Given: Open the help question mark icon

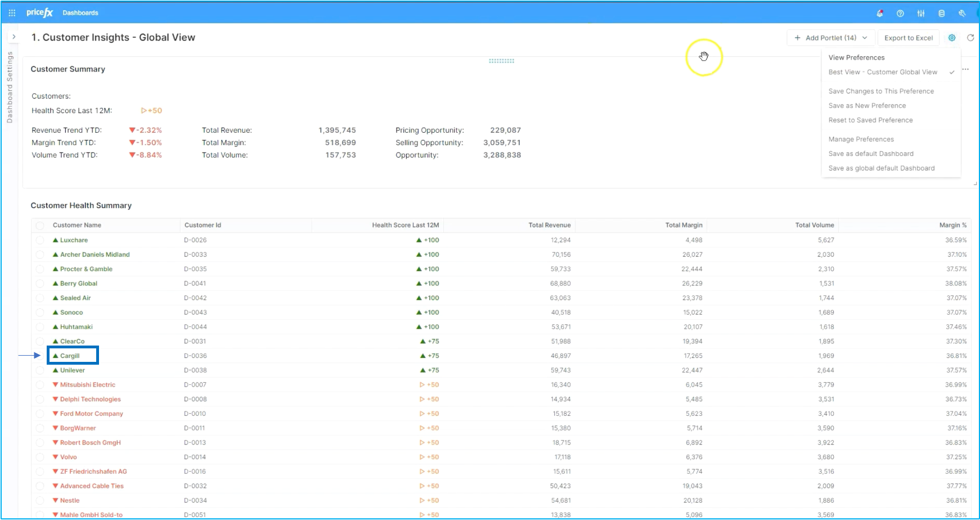Looking at the screenshot, I should click(x=900, y=13).
